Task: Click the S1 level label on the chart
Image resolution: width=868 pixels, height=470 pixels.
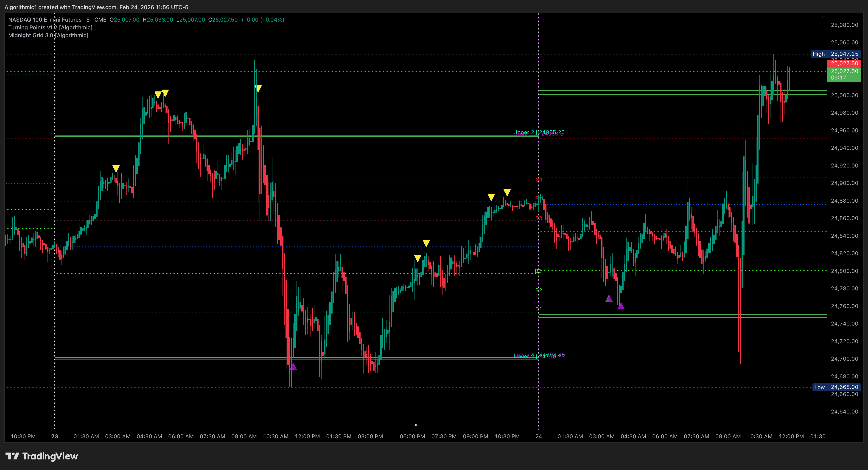Action: coord(540,180)
